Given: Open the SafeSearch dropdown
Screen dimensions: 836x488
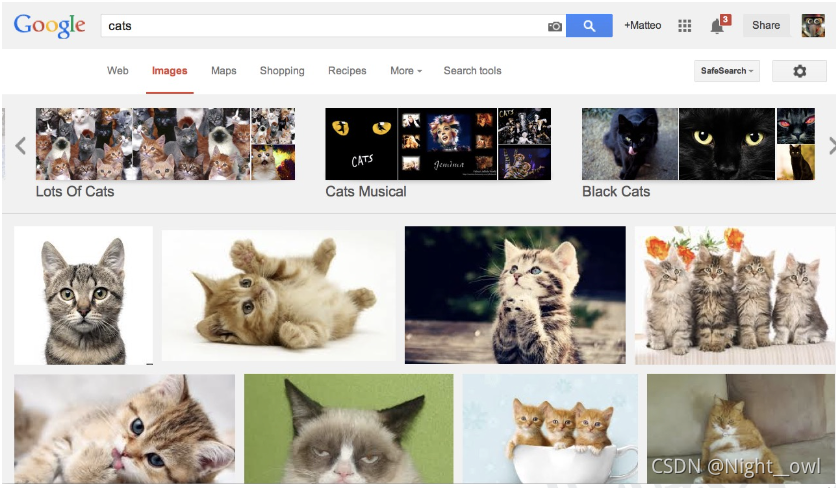Looking at the screenshot, I should click(727, 71).
